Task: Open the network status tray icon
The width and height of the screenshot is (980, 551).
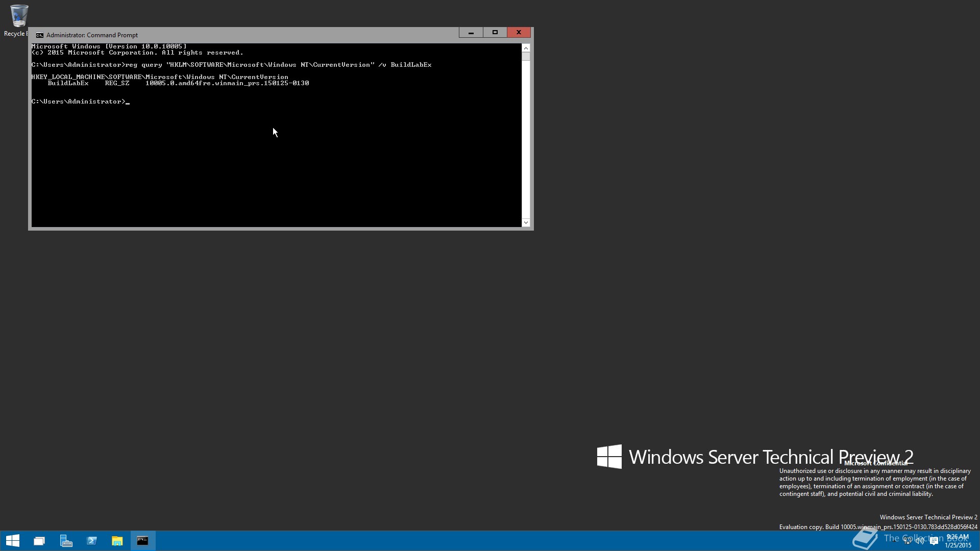Action: coord(908,541)
